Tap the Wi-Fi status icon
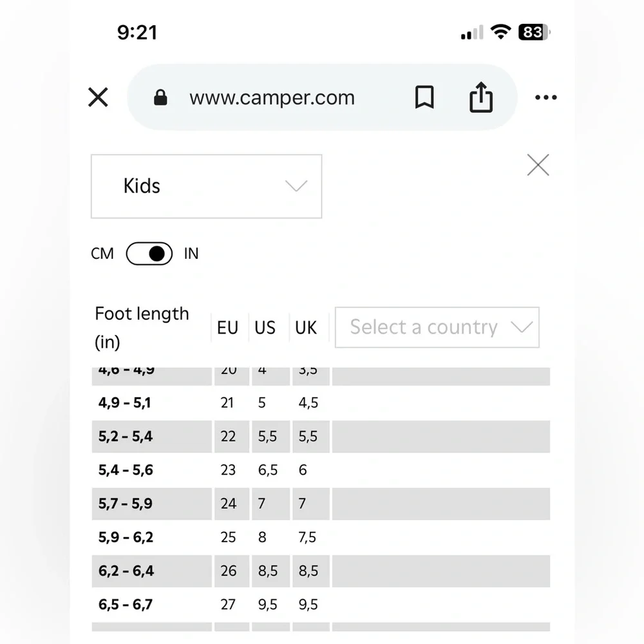The width and height of the screenshot is (644, 644). 500,32
